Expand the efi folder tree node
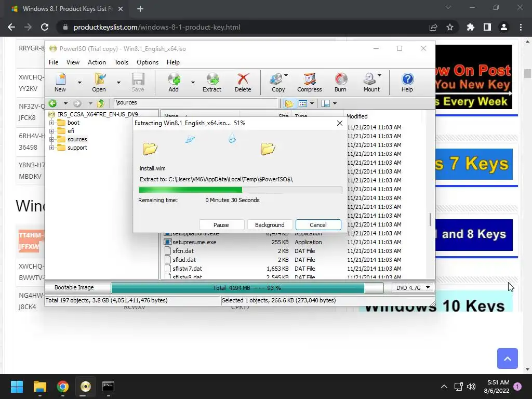The width and height of the screenshot is (532, 399). (51, 131)
